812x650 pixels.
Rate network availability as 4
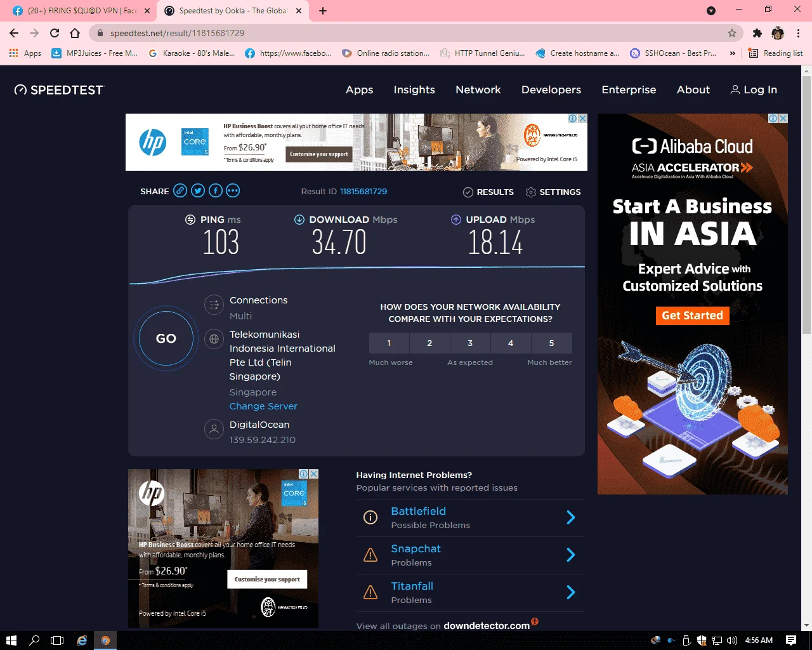[x=511, y=343]
